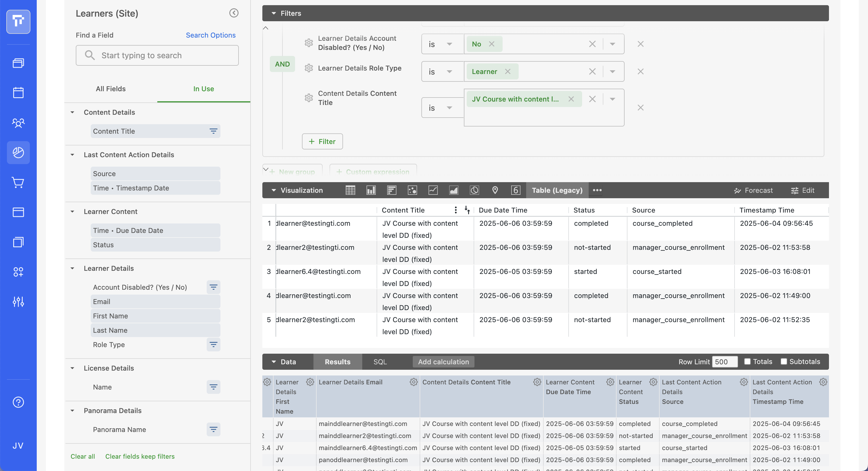Remove the Account Disabled filter row

point(641,44)
